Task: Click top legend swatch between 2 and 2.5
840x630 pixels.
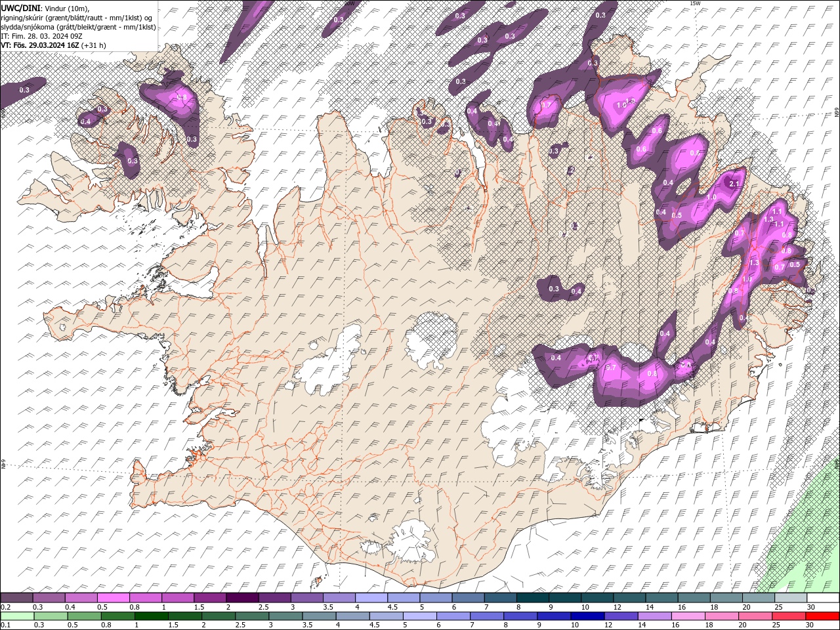Action: (242, 598)
